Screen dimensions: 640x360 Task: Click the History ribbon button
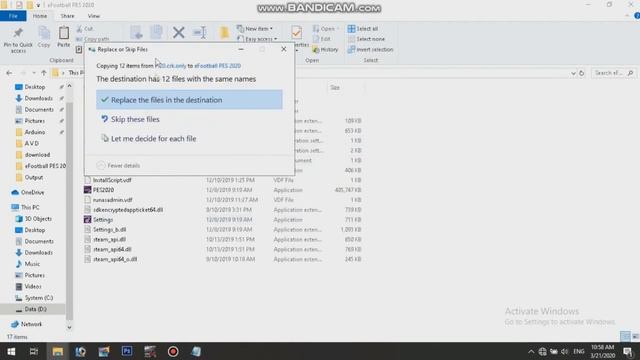[325, 49]
